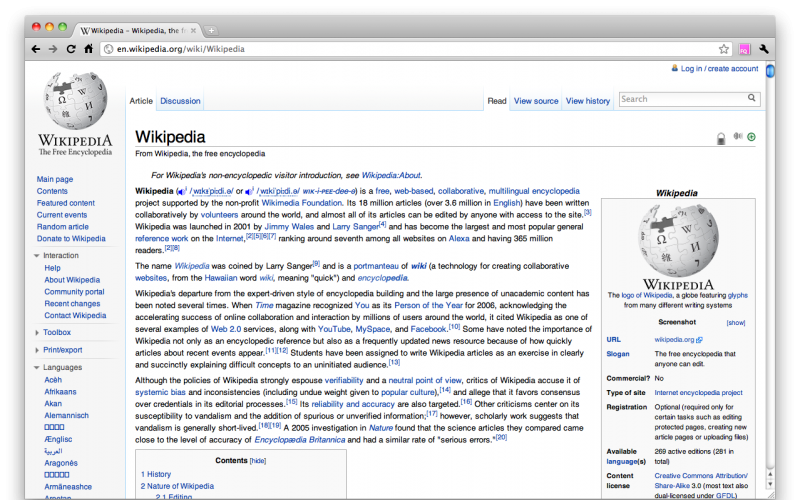Image resolution: width=800 pixels, height=500 pixels.
Task: Play the second pronunciation audio icon
Action: [249, 192]
